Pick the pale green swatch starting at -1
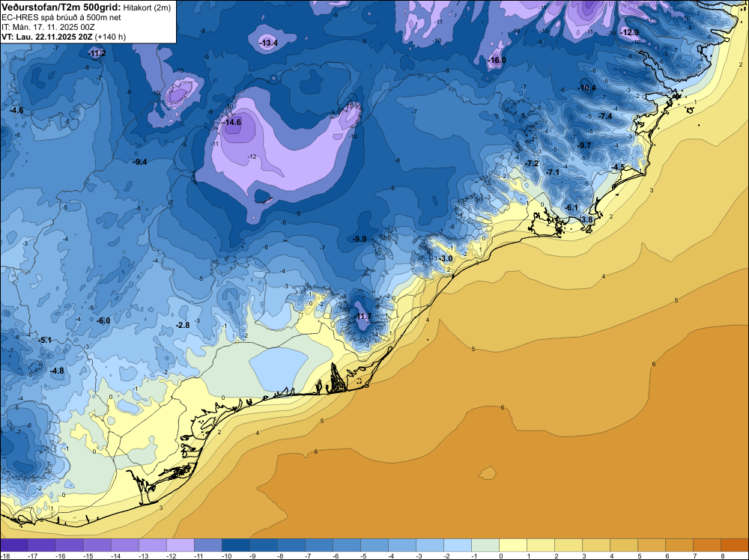The image size is (749, 560). (485, 546)
